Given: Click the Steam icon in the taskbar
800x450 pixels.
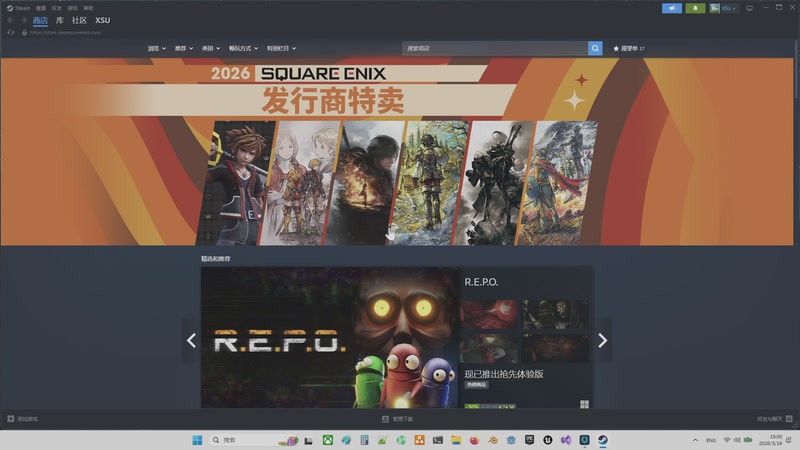Looking at the screenshot, I should coord(603,440).
